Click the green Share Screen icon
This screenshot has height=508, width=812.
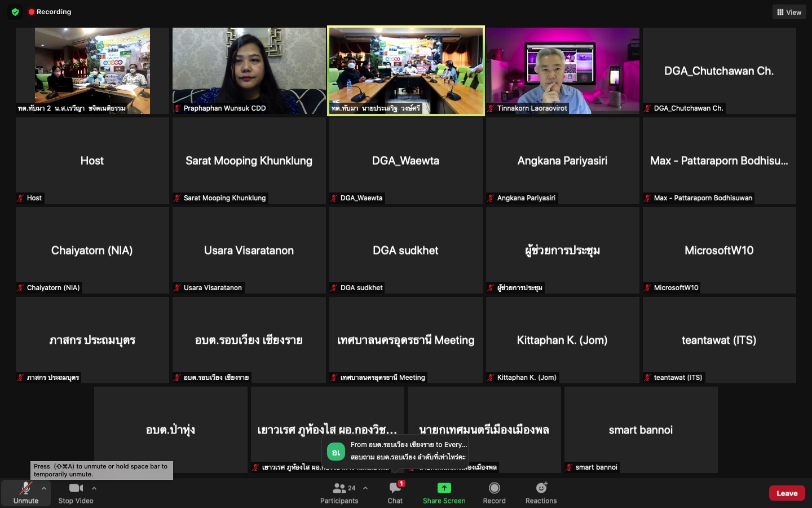coord(444,488)
